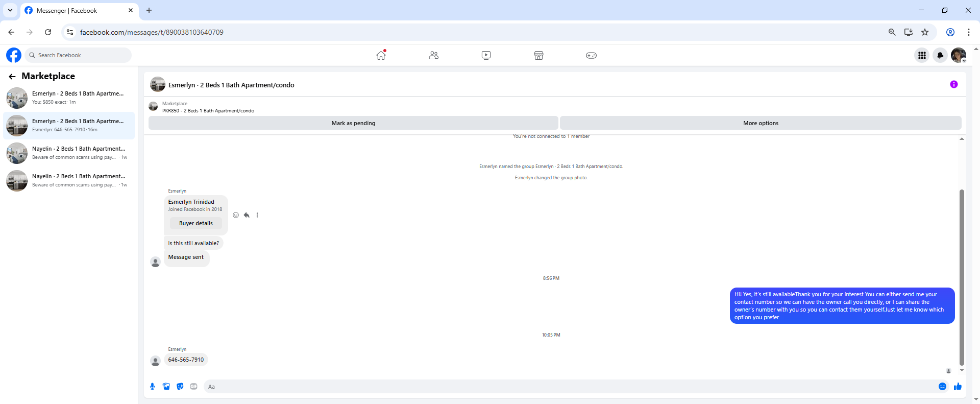The width and height of the screenshot is (980, 404).
Task: React to Esmerlyn Trinidad card with emoji
Action: (x=236, y=215)
